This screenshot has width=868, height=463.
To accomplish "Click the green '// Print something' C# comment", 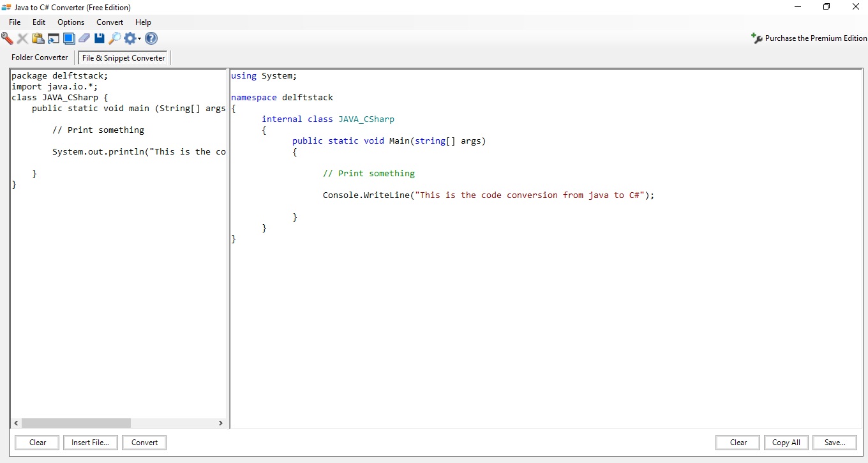I will [x=369, y=173].
